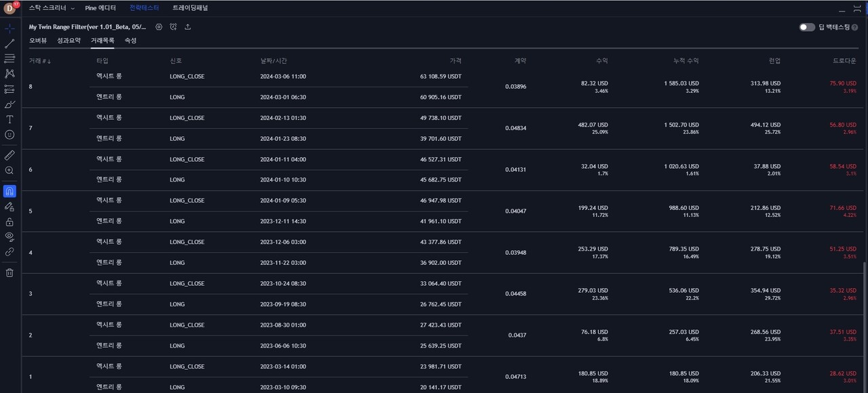This screenshot has width=868, height=393.
Task: Open the 트레이딩패널 panel
Action: 190,8
